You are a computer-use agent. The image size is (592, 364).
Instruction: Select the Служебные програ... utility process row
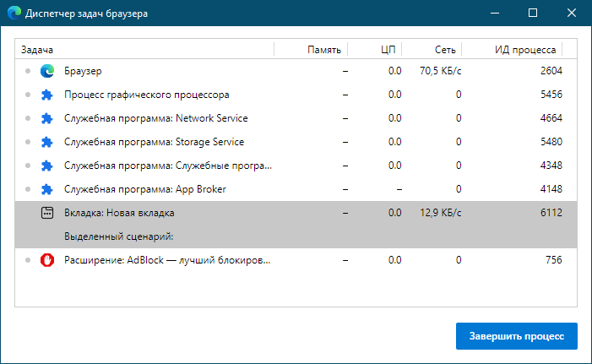(x=296, y=166)
